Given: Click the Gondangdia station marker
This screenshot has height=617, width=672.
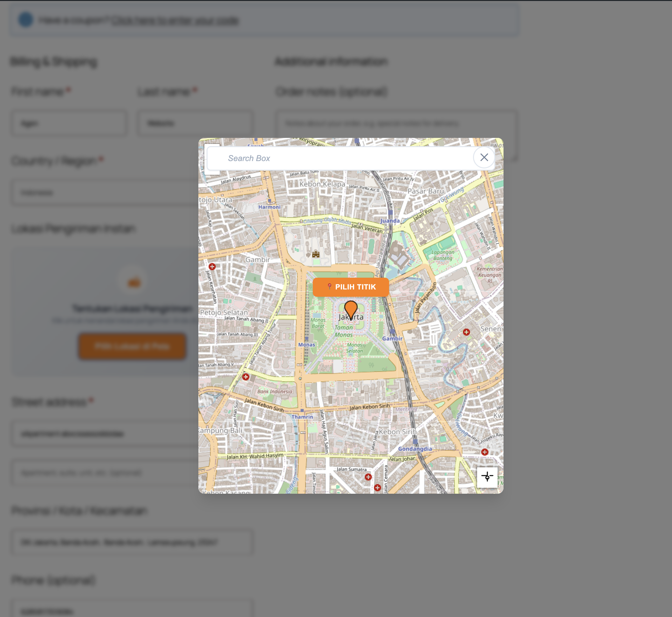Looking at the screenshot, I should pyautogui.click(x=415, y=442).
